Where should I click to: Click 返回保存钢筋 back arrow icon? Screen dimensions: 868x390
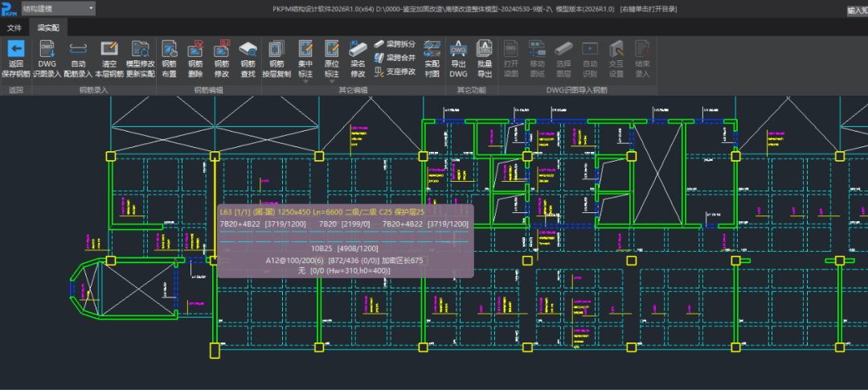[x=16, y=49]
